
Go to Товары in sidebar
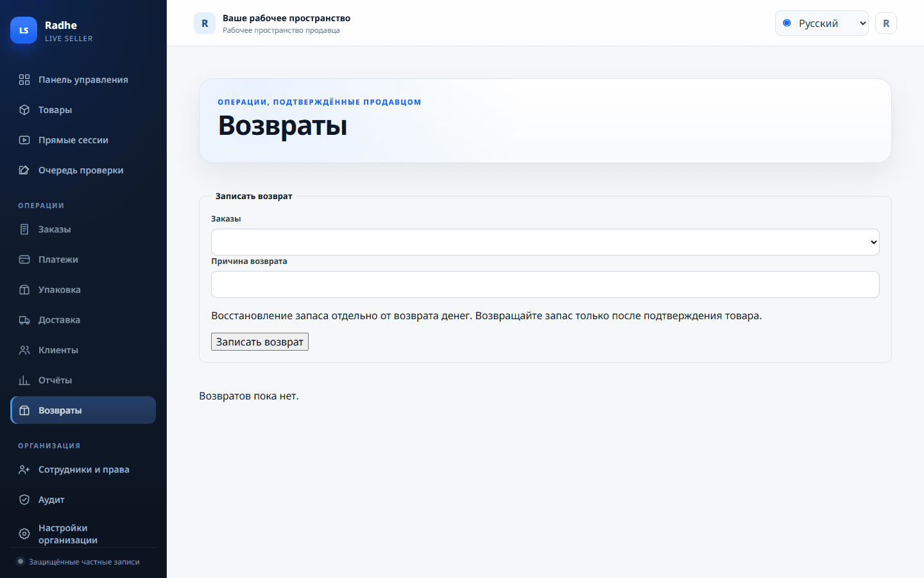point(83,110)
